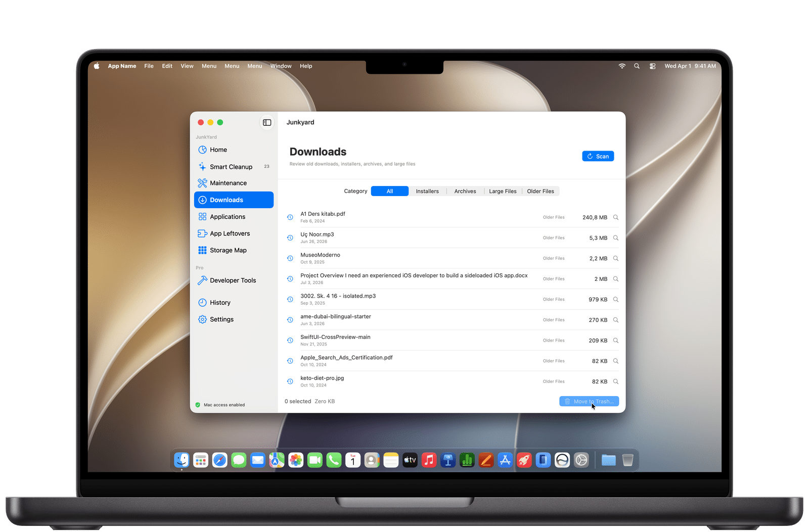The image size is (809, 532).
Task: Open the Help menu
Action: (306, 66)
